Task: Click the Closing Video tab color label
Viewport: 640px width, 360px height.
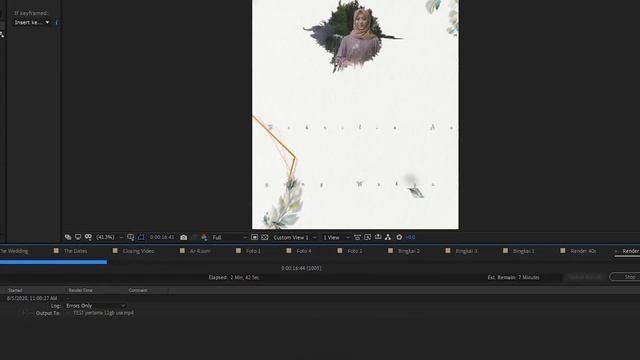Action: click(x=115, y=251)
